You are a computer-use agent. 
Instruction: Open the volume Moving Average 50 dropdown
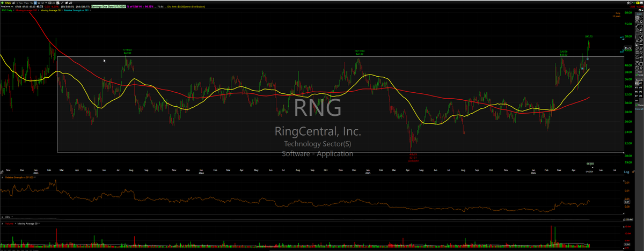[x=39, y=223]
